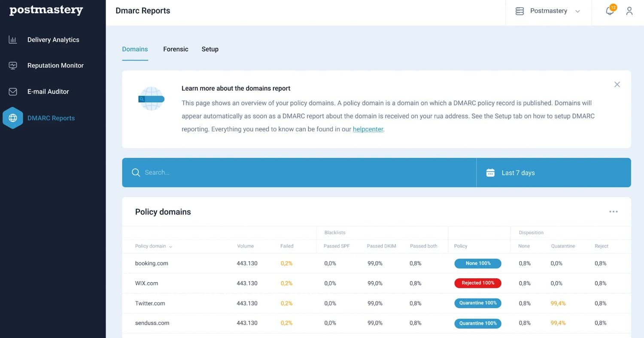644x338 pixels.
Task: Go to Delivery Analytics menu item
Action: click(x=53, y=40)
